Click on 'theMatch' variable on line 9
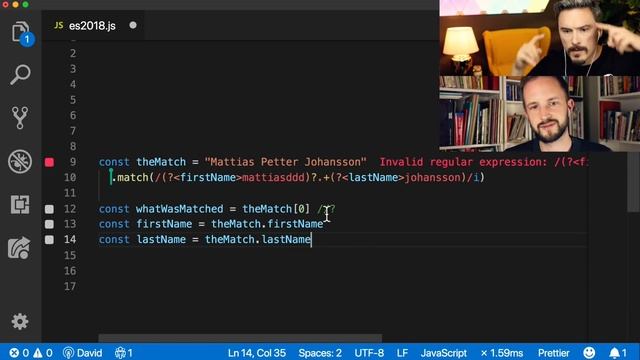Viewport: 640px width, 360px height. pos(161,162)
